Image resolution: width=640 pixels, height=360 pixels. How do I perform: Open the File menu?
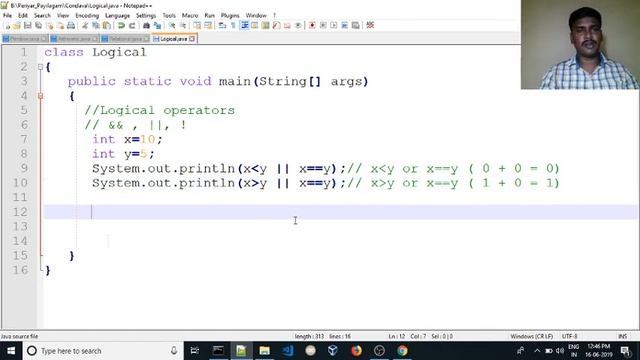coord(7,16)
